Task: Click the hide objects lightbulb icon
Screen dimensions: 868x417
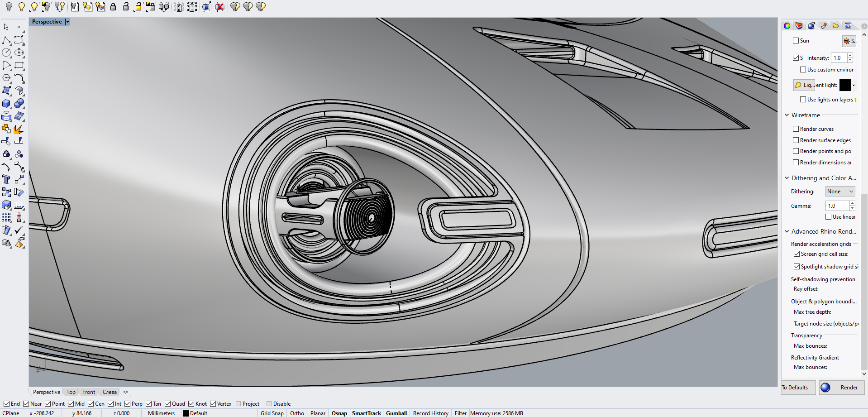Action: tap(9, 7)
